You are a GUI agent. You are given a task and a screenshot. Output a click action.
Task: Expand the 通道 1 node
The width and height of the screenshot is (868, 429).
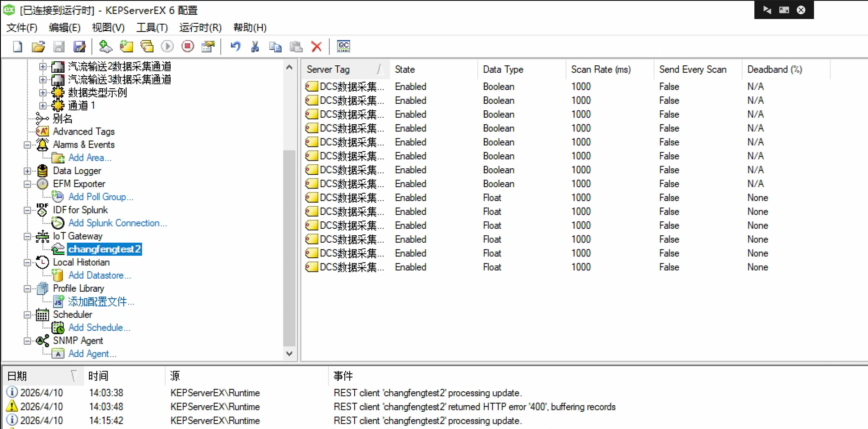click(x=42, y=106)
